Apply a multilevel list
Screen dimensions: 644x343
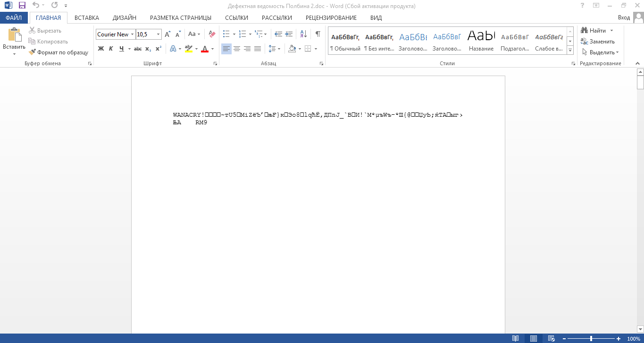[259, 34]
